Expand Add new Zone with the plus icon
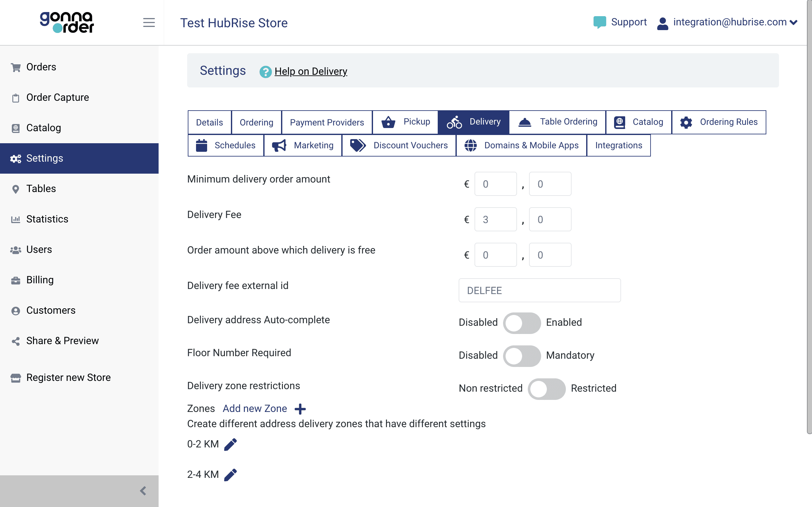The width and height of the screenshot is (812, 507). pyautogui.click(x=300, y=408)
